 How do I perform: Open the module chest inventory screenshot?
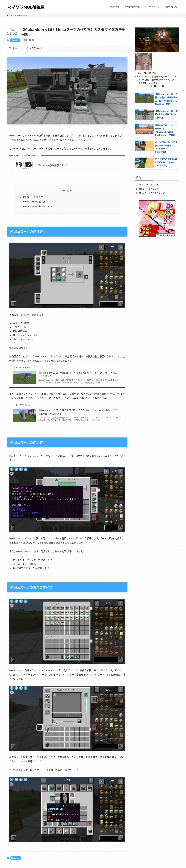(x=67, y=631)
